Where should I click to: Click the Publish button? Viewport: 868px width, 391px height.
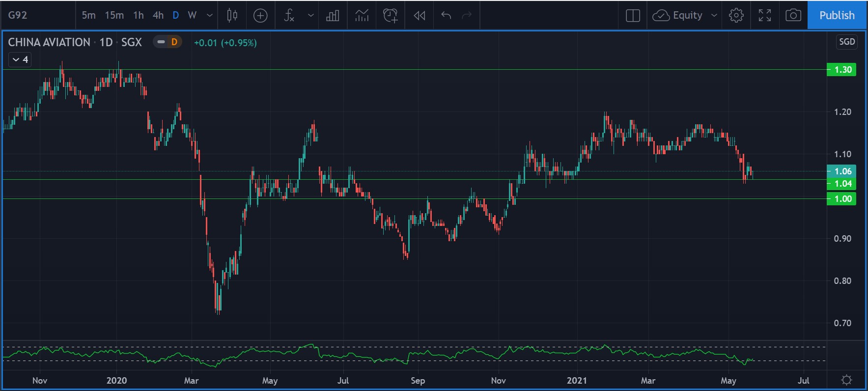click(x=837, y=15)
